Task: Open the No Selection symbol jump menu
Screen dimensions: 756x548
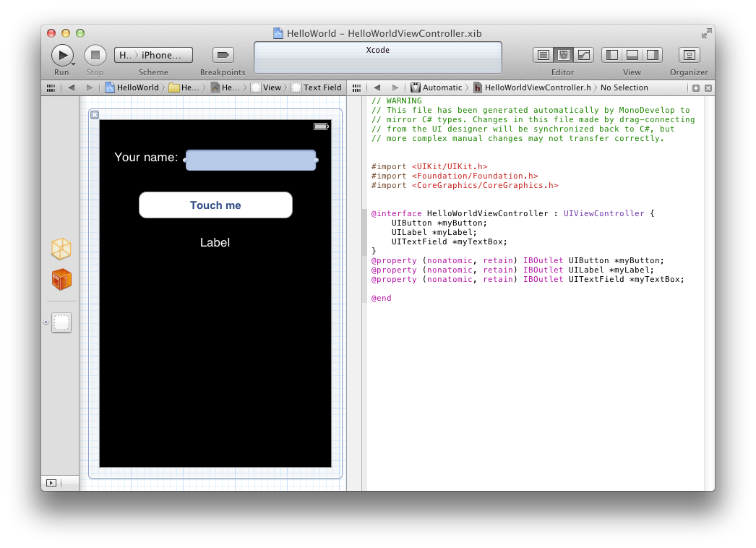Action: (624, 87)
